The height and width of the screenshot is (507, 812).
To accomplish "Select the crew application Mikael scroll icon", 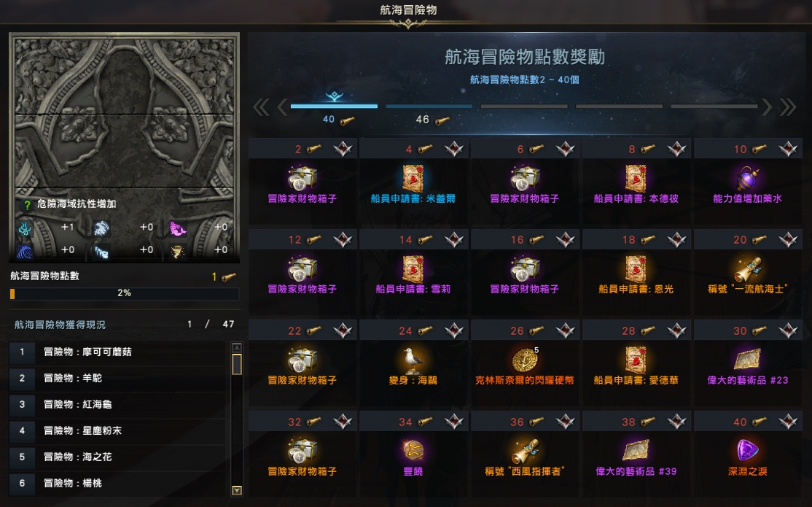I will coord(413,179).
